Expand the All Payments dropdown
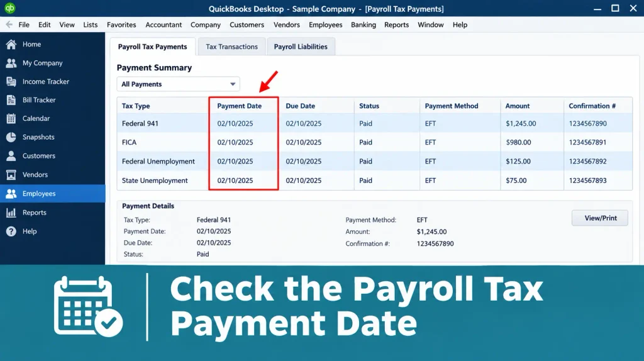This screenshot has width=644, height=361. click(x=178, y=84)
